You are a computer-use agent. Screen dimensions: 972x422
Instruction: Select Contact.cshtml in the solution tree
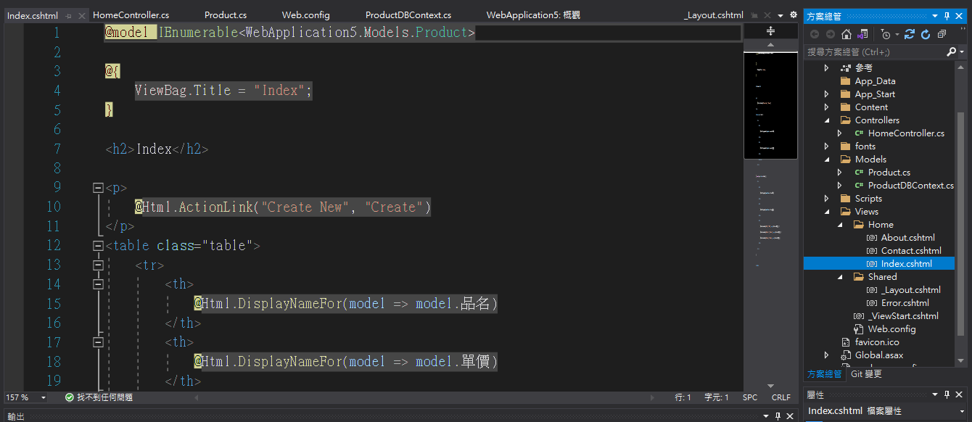point(911,250)
